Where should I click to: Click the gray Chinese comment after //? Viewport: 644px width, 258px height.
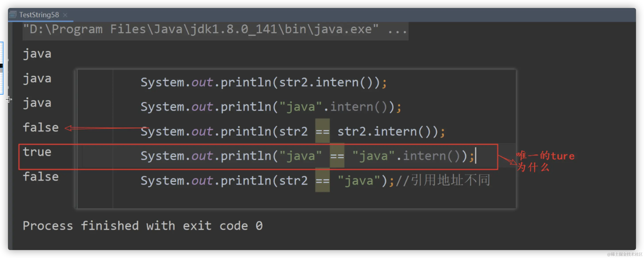pos(450,180)
